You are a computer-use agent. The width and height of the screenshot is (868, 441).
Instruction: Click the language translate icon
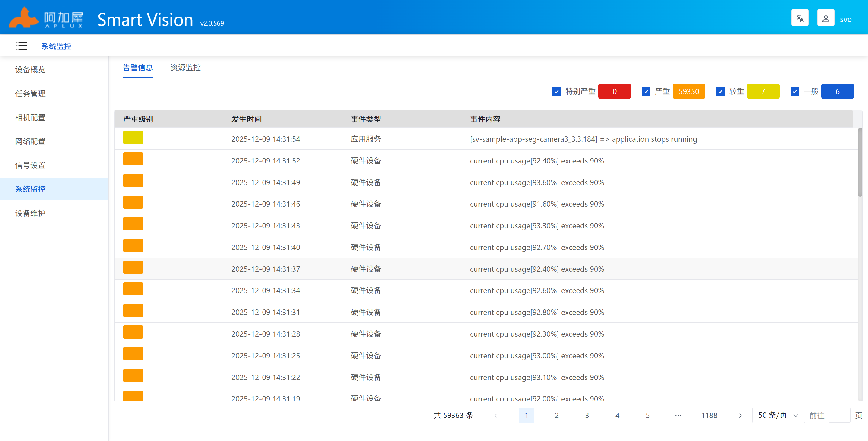[800, 18]
